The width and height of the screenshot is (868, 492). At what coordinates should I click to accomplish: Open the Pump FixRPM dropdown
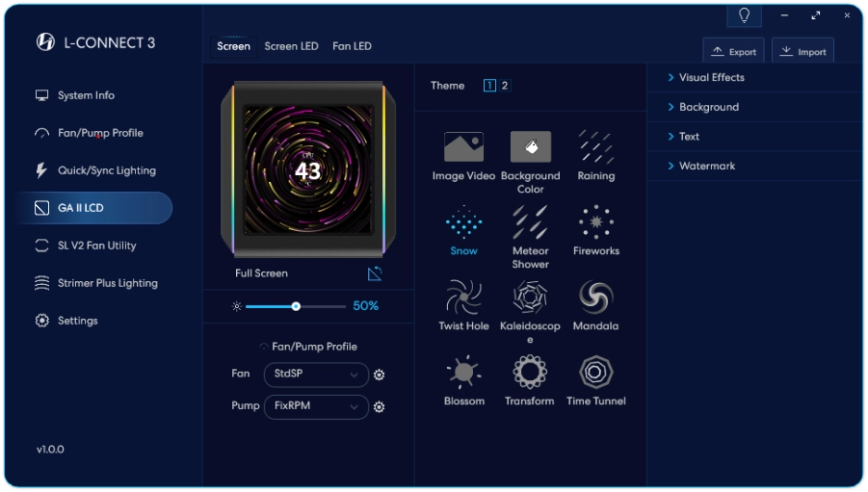pos(316,406)
